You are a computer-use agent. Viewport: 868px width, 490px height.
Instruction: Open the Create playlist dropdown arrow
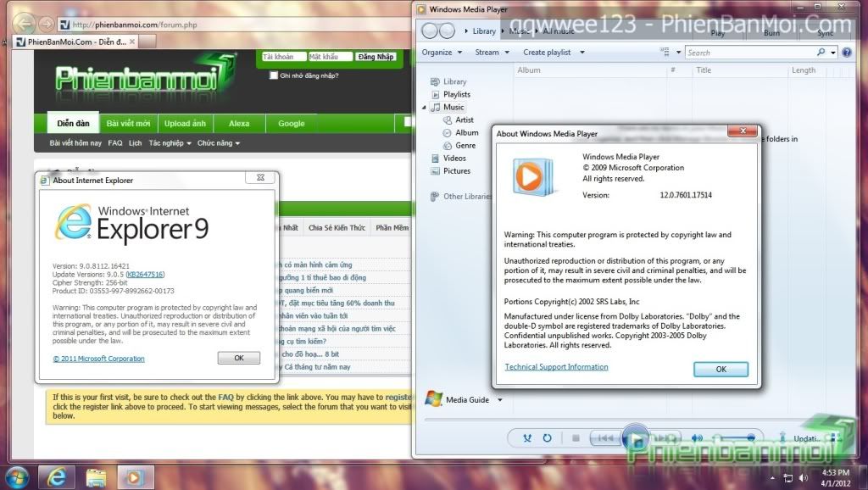581,53
